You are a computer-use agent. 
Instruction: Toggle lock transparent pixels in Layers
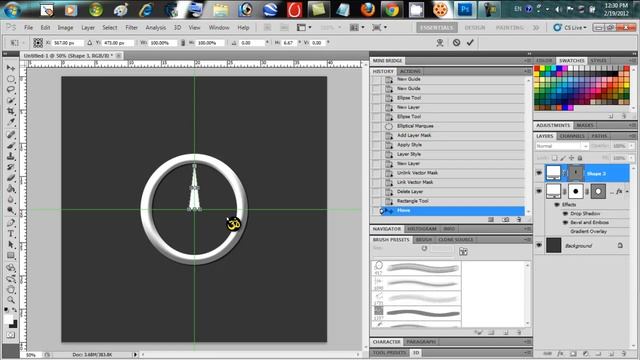tap(554, 158)
